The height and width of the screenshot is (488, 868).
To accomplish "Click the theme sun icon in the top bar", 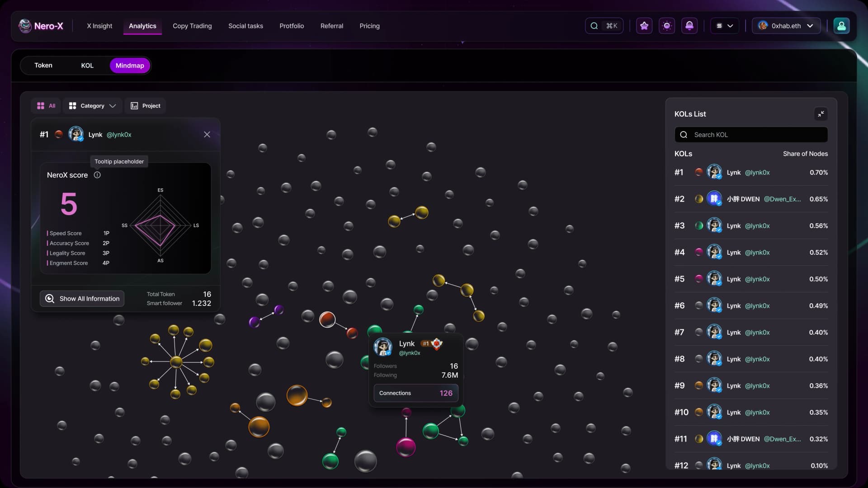I will tap(666, 26).
